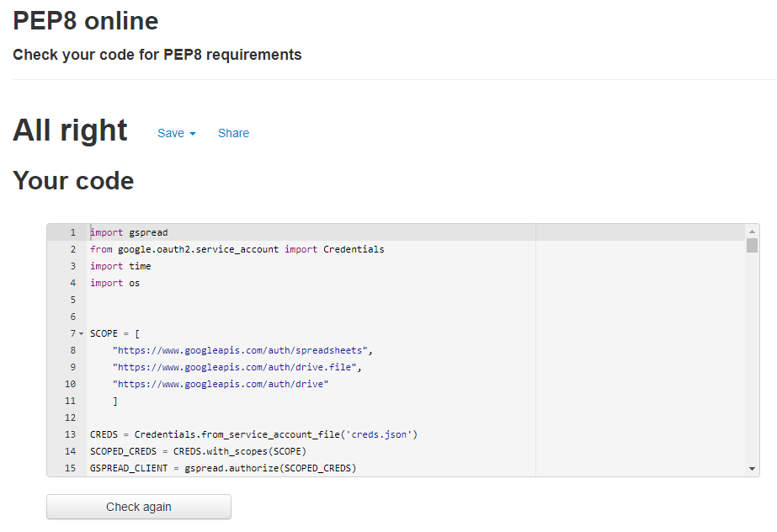Click the drive.file URL string on line 9
This screenshot has width=777, height=532.
click(x=234, y=367)
